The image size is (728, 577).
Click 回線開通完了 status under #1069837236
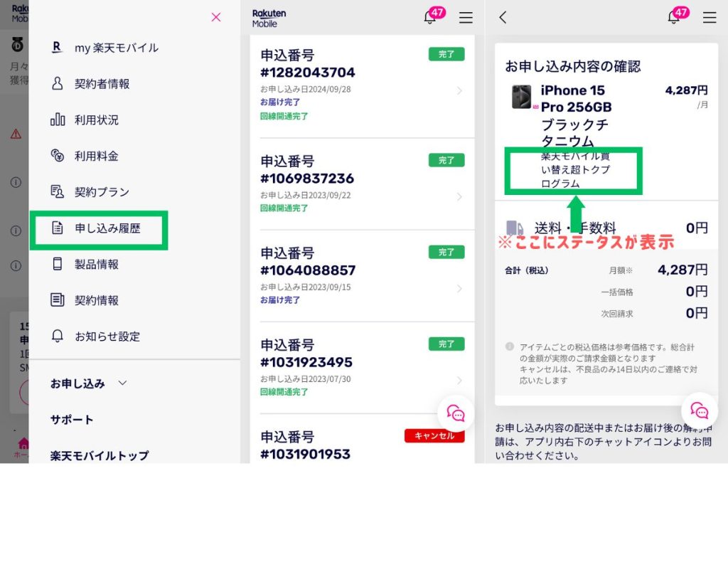coord(284,208)
